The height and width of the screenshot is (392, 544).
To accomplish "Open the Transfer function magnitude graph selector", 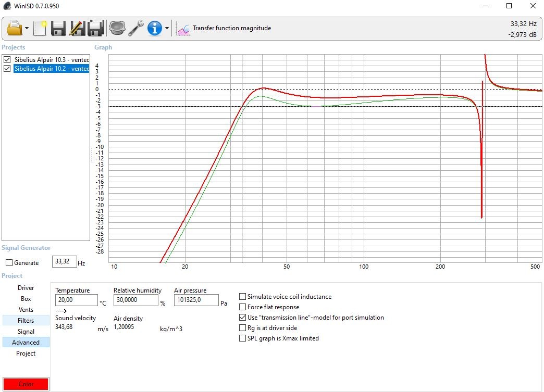I will click(x=232, y=28).
